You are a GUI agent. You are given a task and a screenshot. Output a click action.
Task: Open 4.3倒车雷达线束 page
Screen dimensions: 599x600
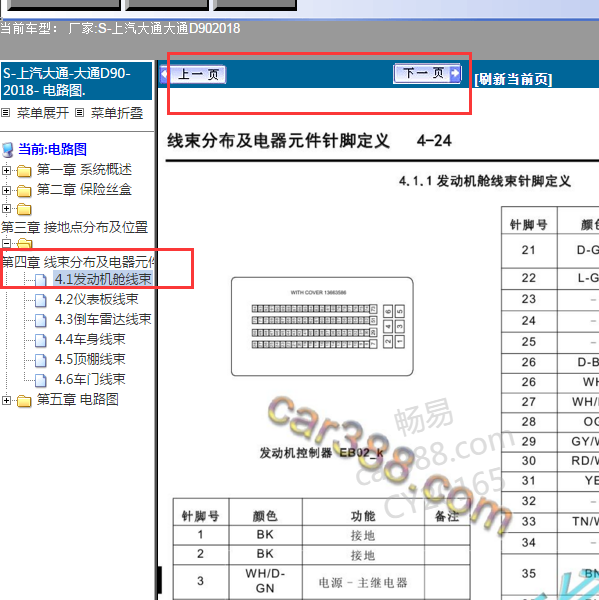point(103,319)
